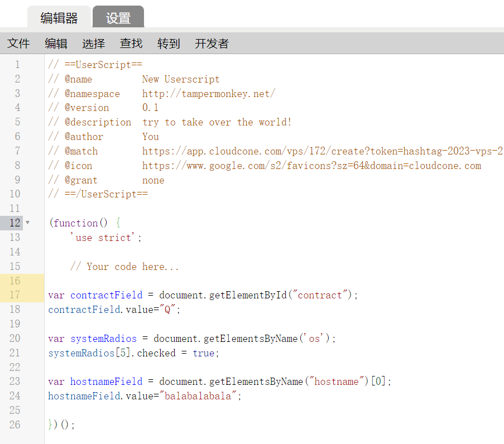Click the 'use strict' statement
The image size is (504, 444).
click(x=105, y=238)
